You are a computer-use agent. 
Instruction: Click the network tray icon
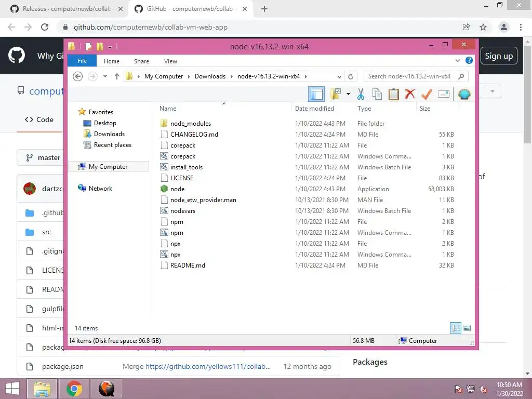(471, 389)
